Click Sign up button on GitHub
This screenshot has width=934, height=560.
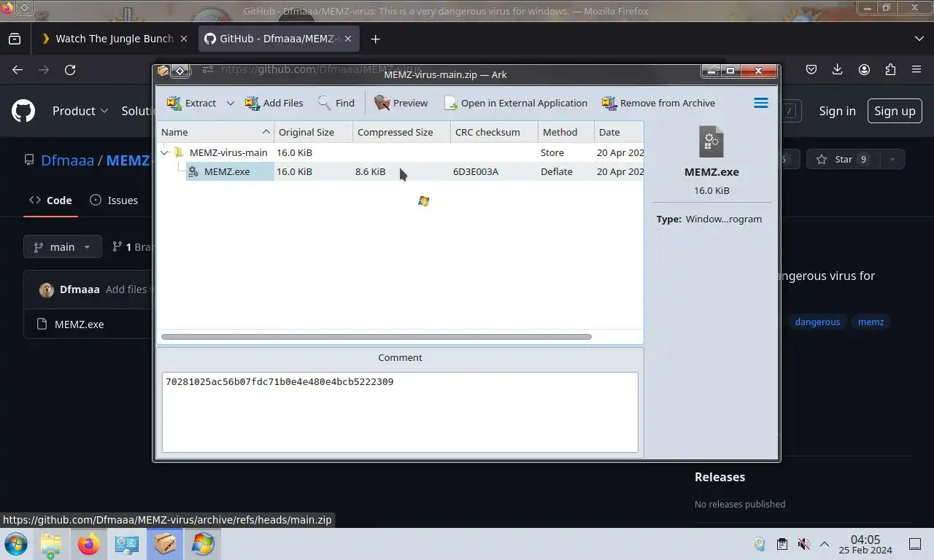(x=895, y=111)
